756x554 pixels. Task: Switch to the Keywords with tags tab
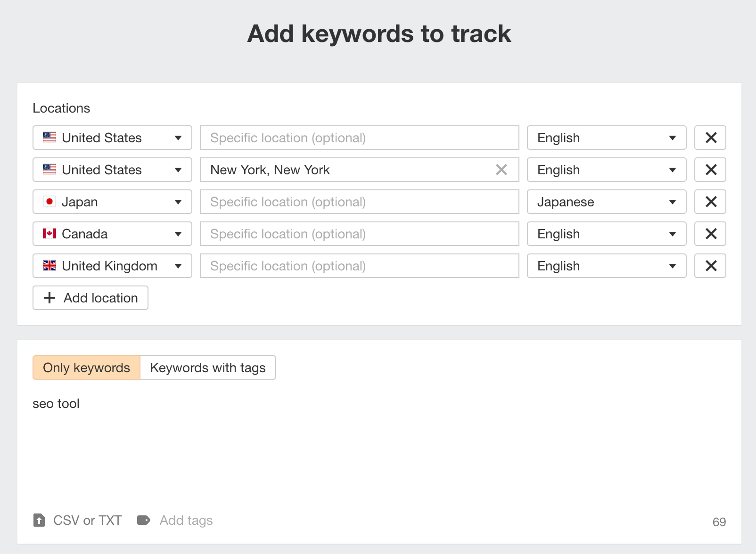click(207, 367)
